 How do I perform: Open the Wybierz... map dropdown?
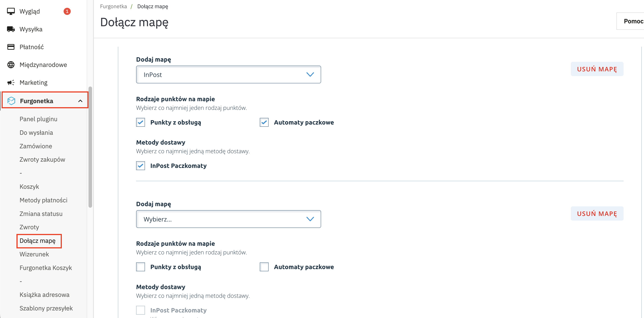pos(228,219)
